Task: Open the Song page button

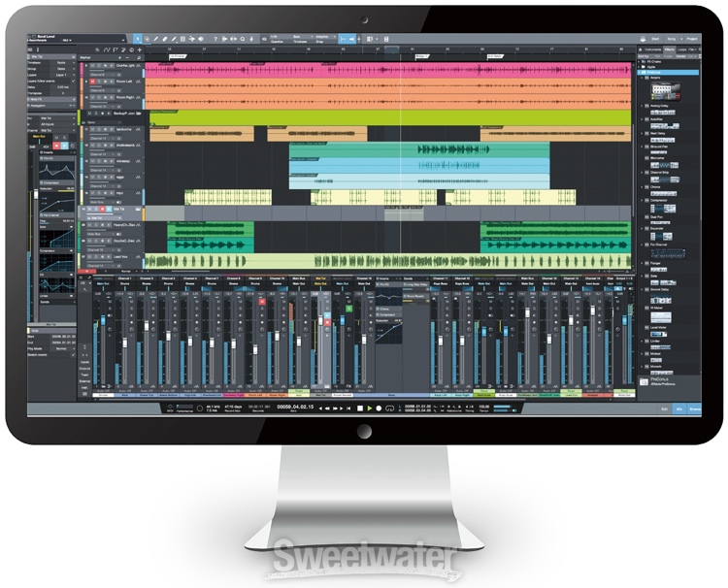Action: (673, 38)
